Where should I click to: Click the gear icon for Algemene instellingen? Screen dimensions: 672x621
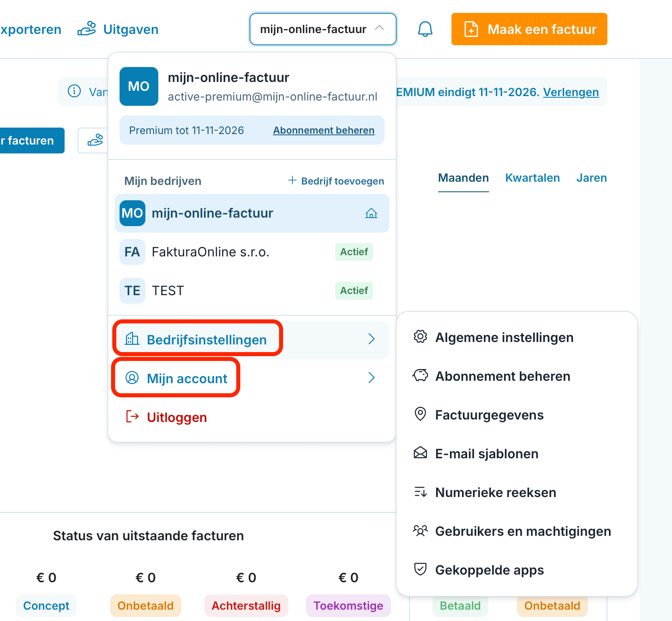tap(420, 336)
